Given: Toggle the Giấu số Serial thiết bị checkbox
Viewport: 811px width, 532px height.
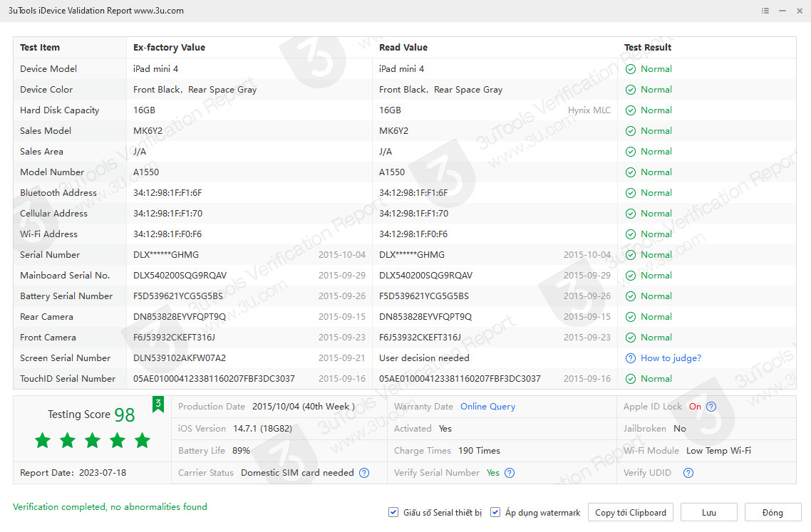Looking at the screenshot, I should tap(393, 512).
